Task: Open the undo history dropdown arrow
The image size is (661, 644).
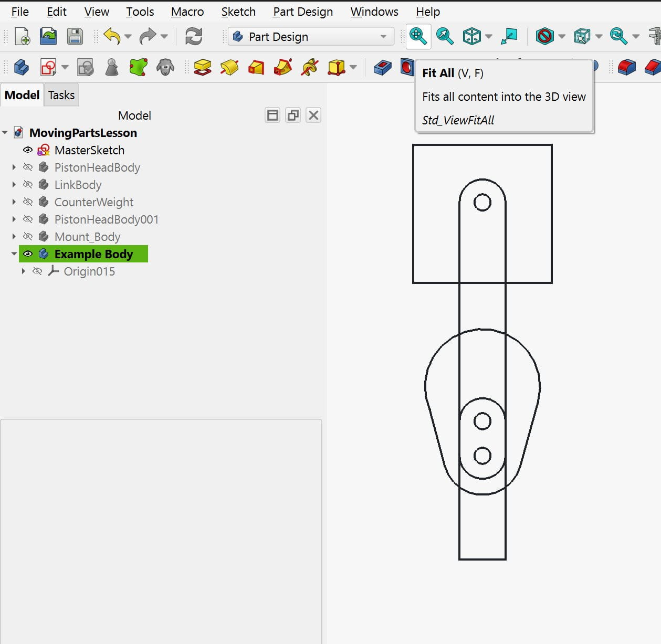Action: 128,37
